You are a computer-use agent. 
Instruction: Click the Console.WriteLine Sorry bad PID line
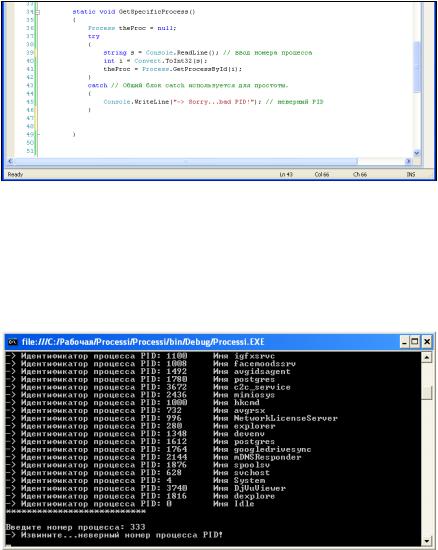(213, 102)
